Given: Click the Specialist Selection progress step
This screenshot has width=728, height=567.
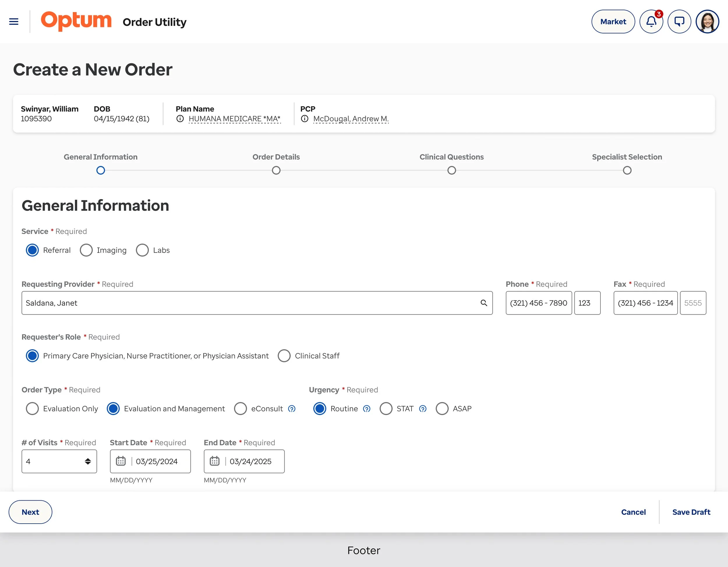Looking at the screenshot, I should [627, 170].
